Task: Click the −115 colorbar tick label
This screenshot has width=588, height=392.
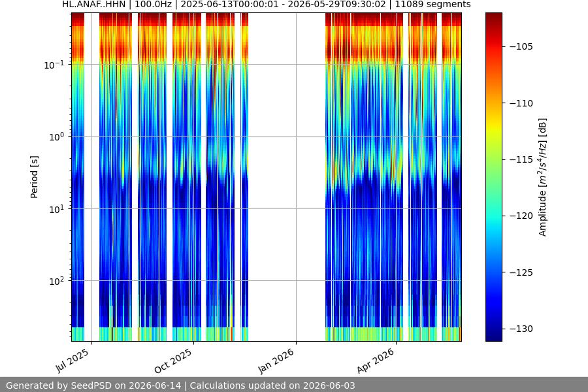Action: pyautogui.click(x=521, y=159)
